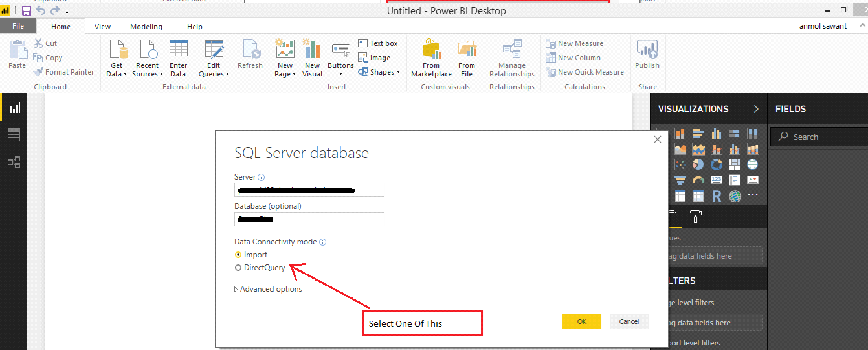868x350 pixels.
Task: Click the Fields Search box
Action: (x=819, y=137)
